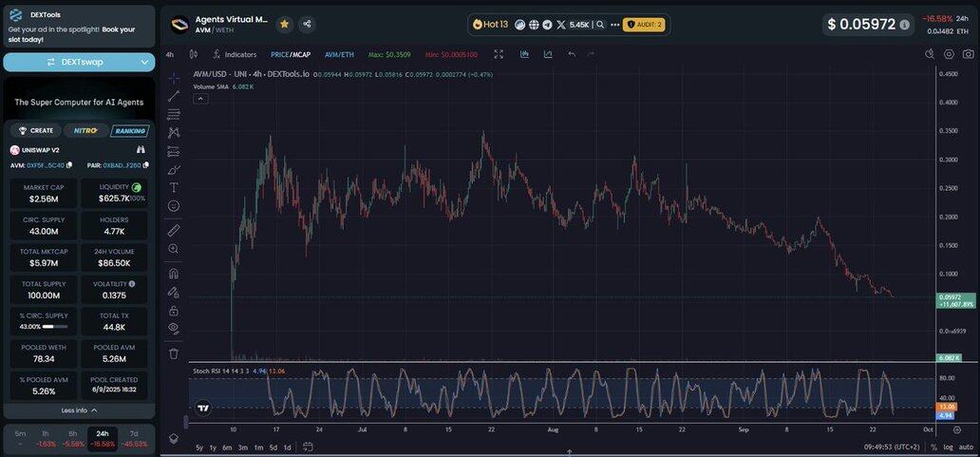
Task: Set chart range to 5y
Action: click(x=199, y=447)
